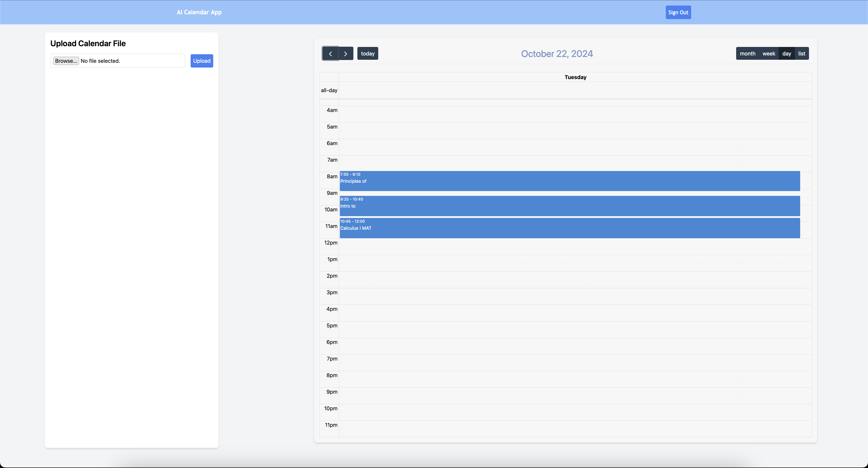Viewport: 868px width, 468px height.
Task: Open the Principles of event at 7:55
Action: pos(569,181)
